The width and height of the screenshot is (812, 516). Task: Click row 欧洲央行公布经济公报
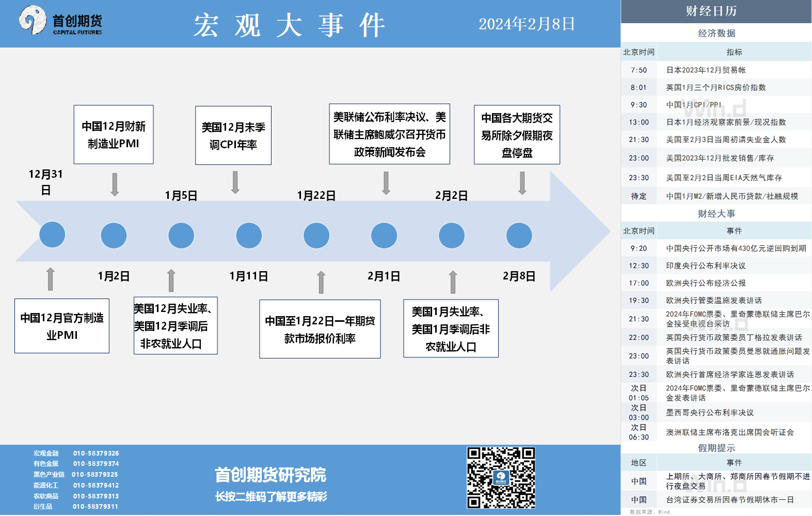point(716,283)
